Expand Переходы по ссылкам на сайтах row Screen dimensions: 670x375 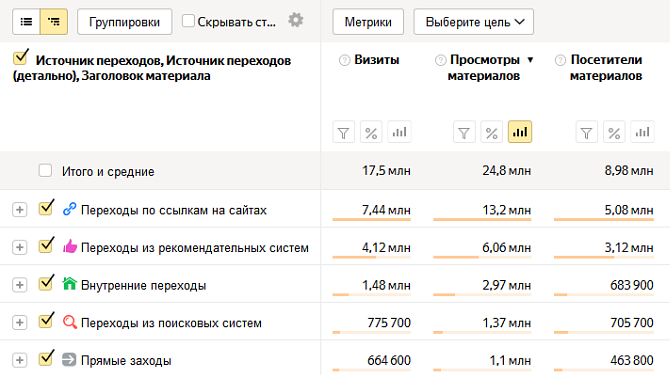click(x=19, y=210)
